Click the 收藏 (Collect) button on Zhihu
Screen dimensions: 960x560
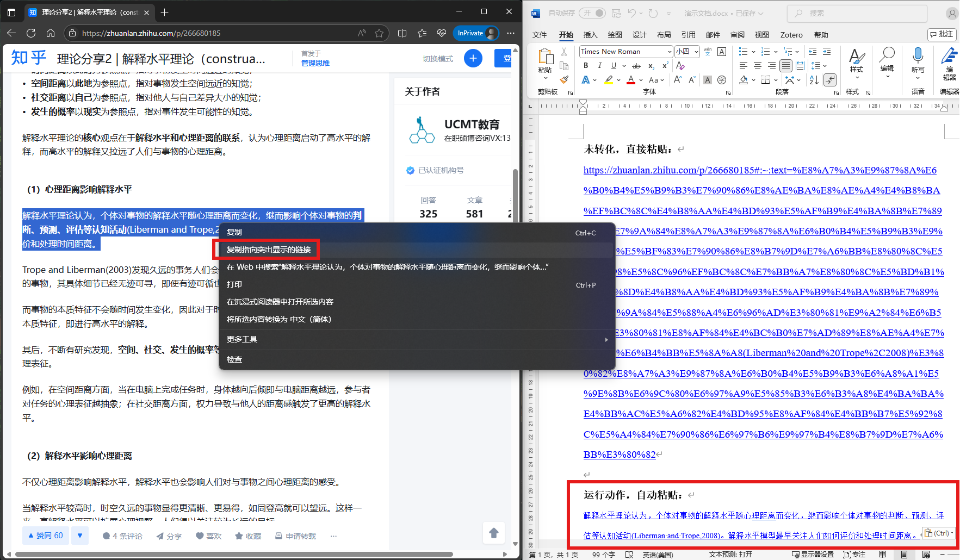click(x=248, y=536)
